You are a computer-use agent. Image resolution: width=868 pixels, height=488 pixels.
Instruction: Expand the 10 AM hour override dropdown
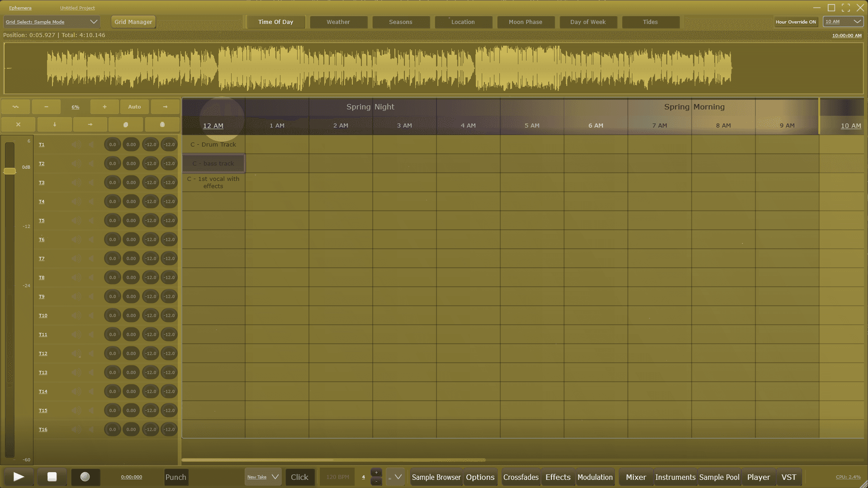(843, 22)
